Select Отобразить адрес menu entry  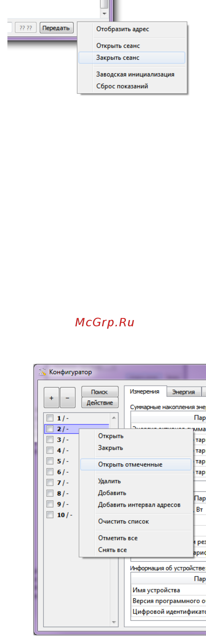click(123, 29)
